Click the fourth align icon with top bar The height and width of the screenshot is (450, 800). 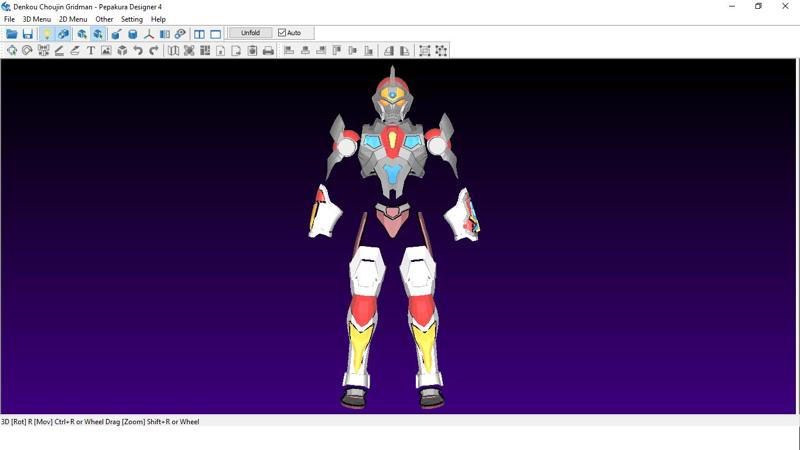(337, 50)
